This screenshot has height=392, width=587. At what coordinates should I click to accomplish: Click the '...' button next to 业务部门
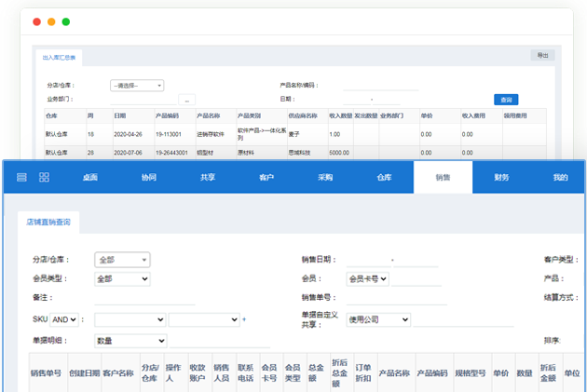coord(186,99)
